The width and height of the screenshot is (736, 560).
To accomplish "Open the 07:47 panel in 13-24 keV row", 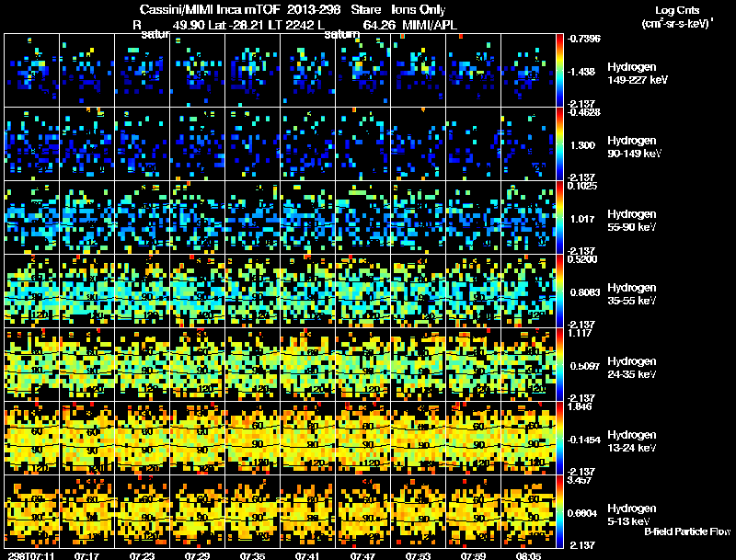I will click(x=362, y=439).
